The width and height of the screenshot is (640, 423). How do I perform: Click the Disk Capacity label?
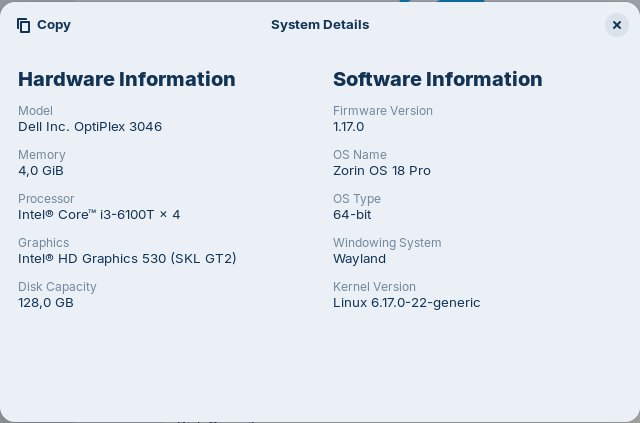pos(57,287)
